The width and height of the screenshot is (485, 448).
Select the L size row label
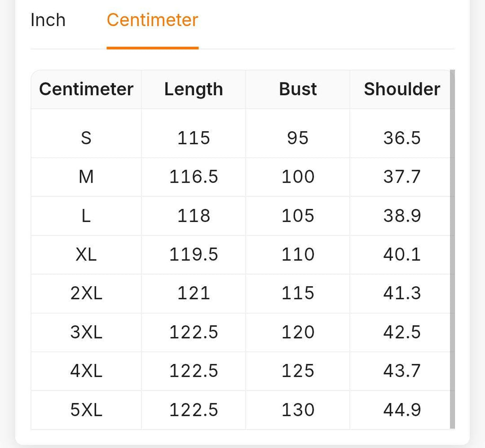(86, 216)
